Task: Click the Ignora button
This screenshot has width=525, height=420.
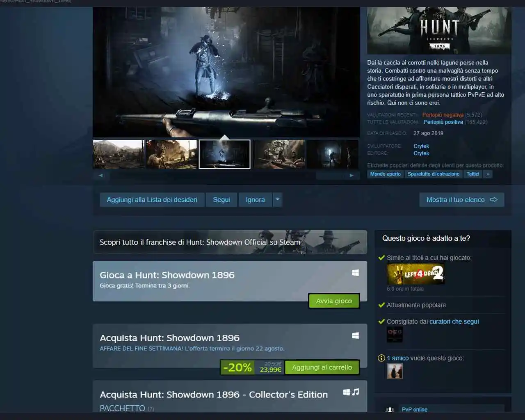Action: point(255,200)
